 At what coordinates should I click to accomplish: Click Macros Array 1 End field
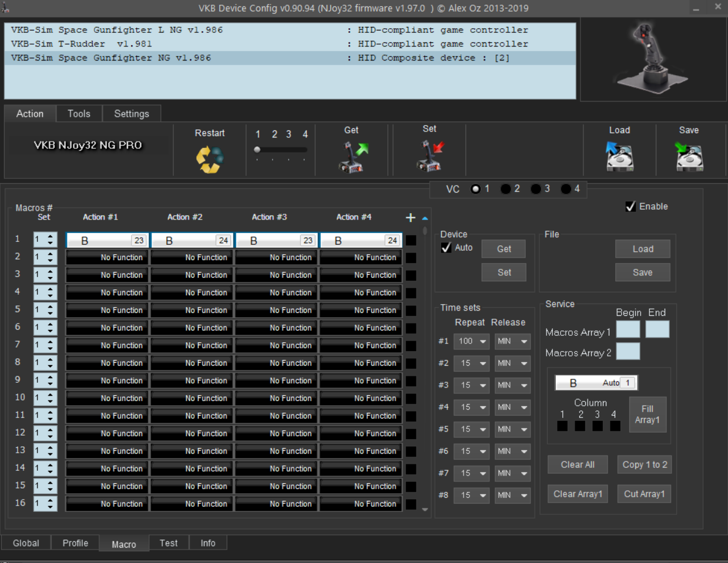657,329
